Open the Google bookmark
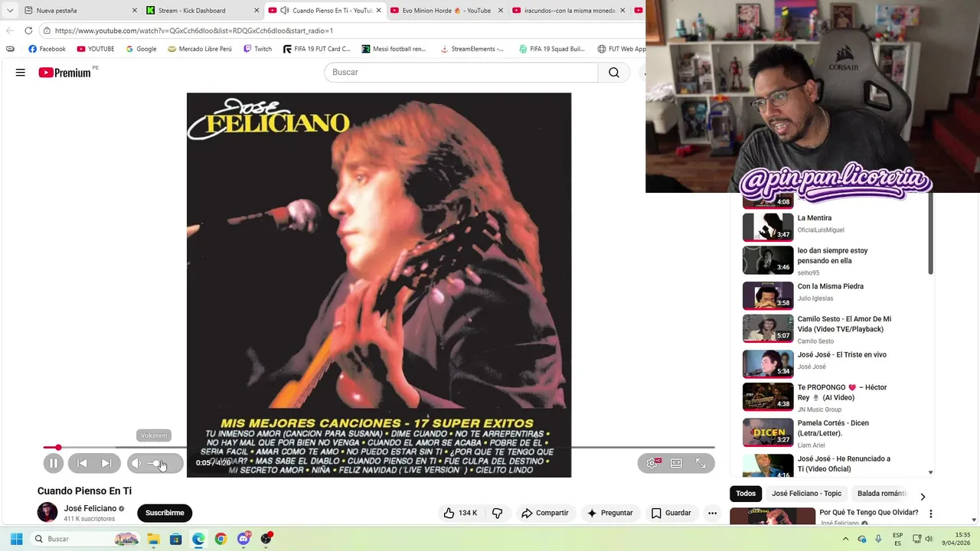This screenshot has height=551, width=980. click(x=141, y=49)
